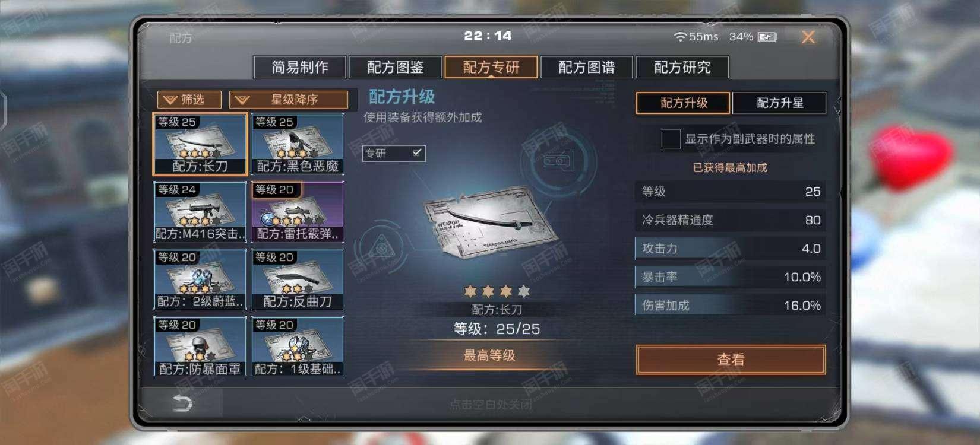Select the 反曲刀 blade recipe icon
Viewport: 980px width, 445px height.
point(298,279)
